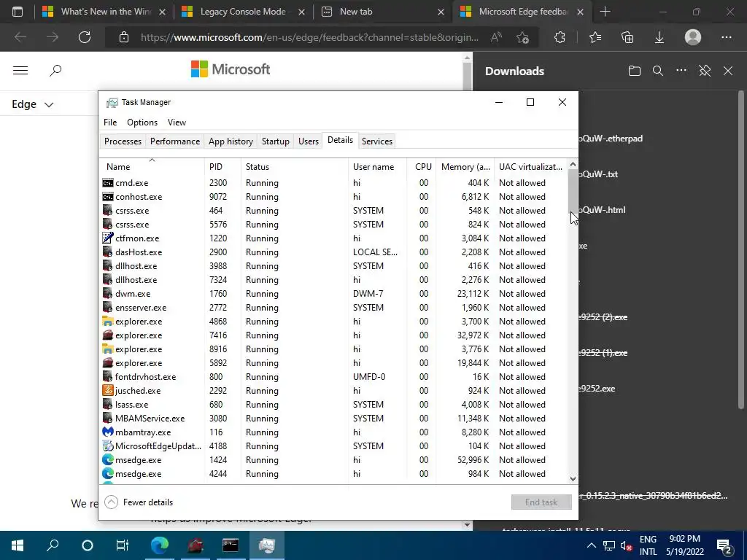747x560 pixels.
Task: Refresh the page in Edge
Action: tap(85, 37)
